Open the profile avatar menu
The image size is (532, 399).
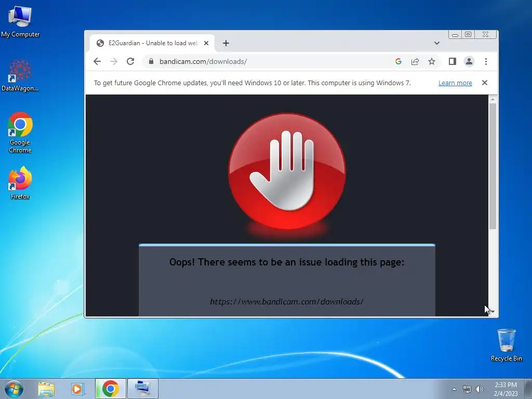tap(469, 61)
